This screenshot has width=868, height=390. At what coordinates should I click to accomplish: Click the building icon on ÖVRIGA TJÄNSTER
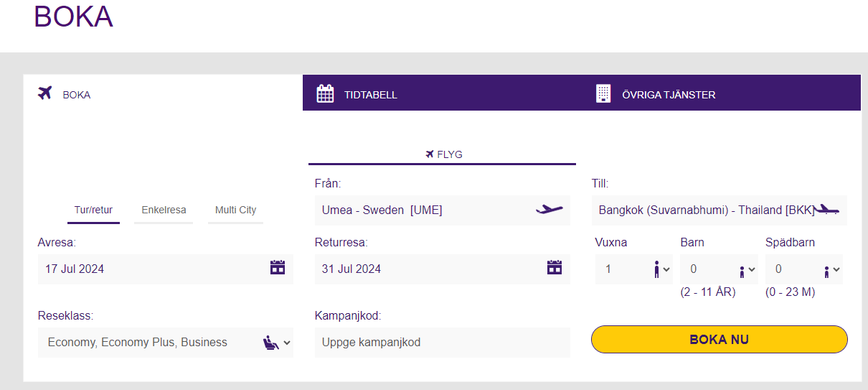pos(603,94)
